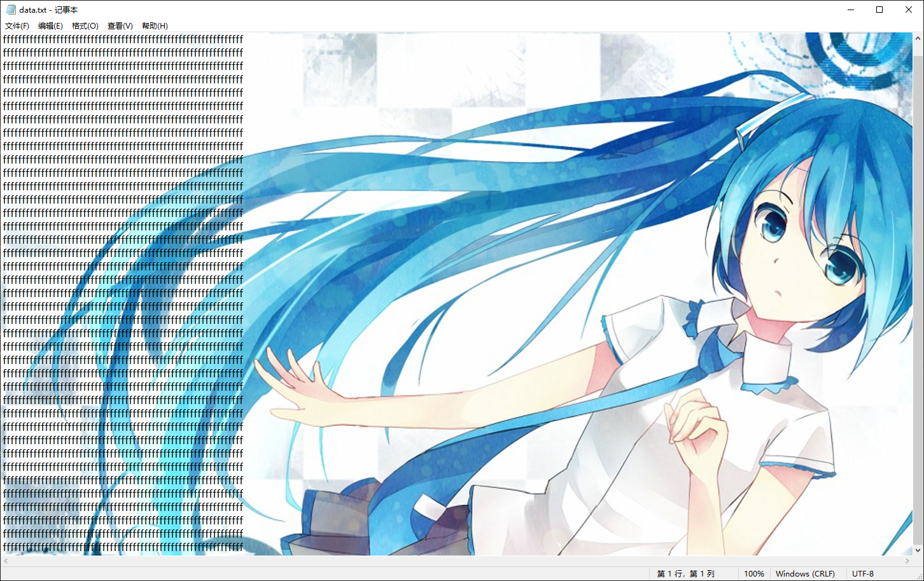Click the 100% zoom status entry
Screen dimensions: 924x581
pyautogui.click(x=754, y=574)
